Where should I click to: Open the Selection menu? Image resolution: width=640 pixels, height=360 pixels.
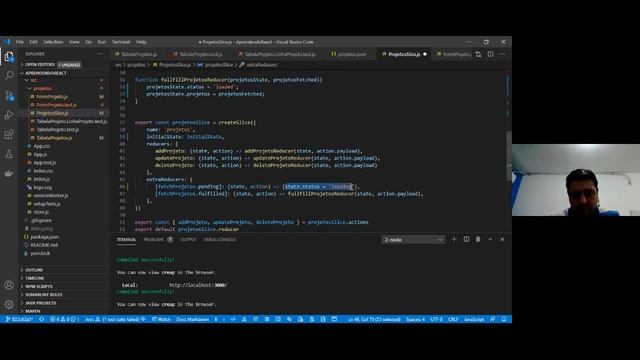53,42
